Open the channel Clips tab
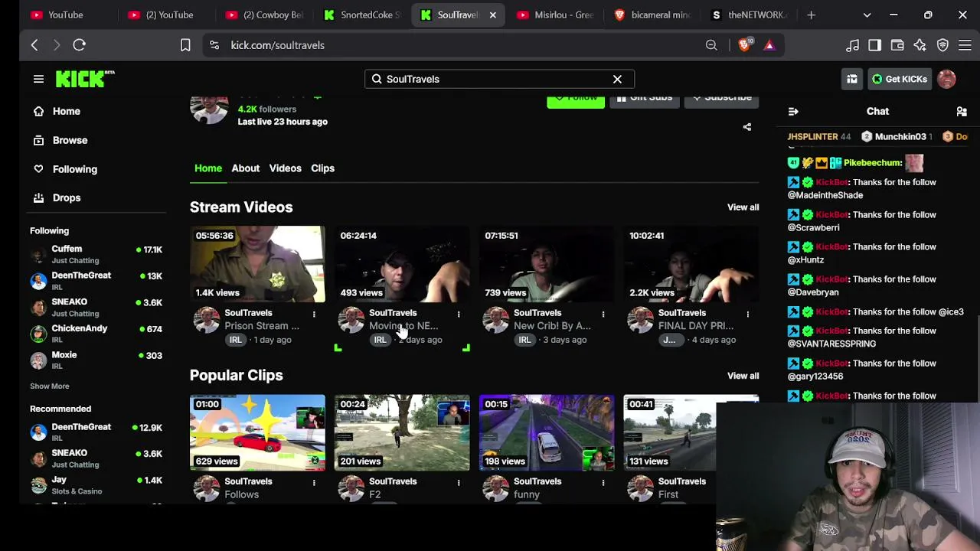 pyautogui.click(x=322, y=168)
